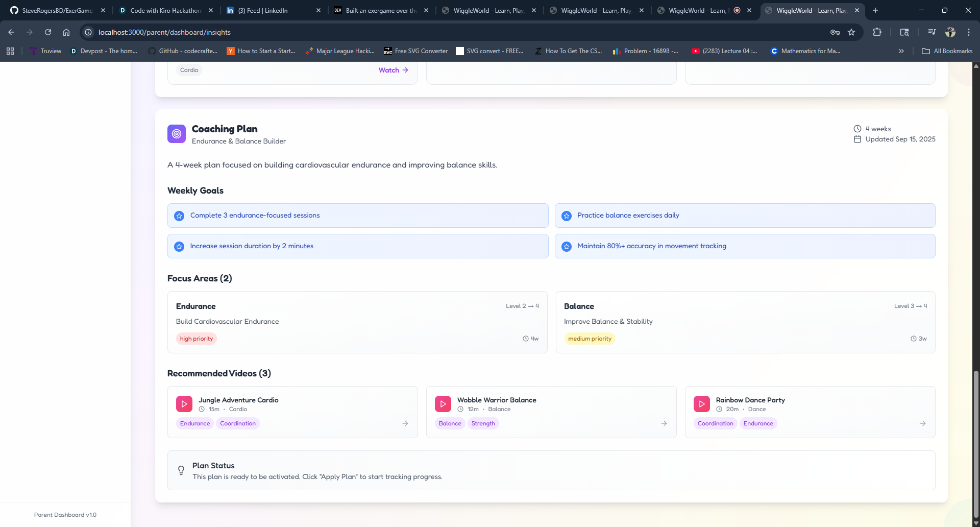Click the Coordination tag on Rainbow Dance Party

716,423
